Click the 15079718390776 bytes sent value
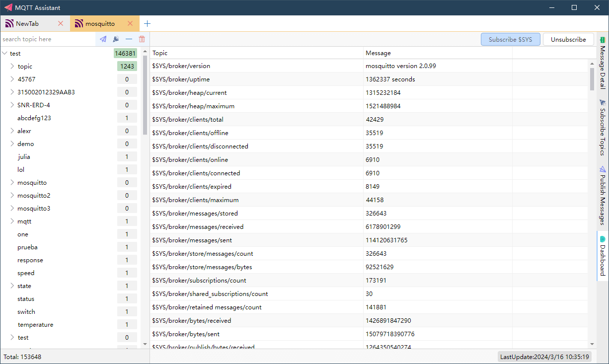This screenshot has width=609, height=364. pyautogui.click(x=390, y=334)
